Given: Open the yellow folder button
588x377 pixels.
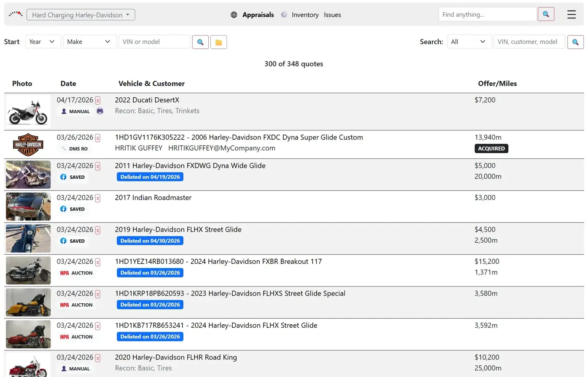Looking at the screenshot, I should pyautogui.click(x=219, y=42).
